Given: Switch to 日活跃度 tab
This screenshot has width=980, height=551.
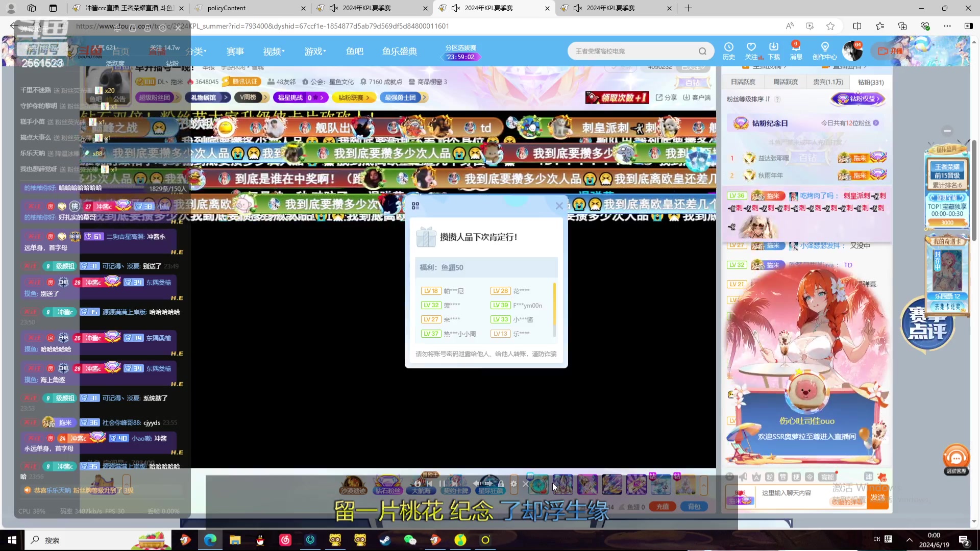Looking at the screenshot, I should [743, 82].
